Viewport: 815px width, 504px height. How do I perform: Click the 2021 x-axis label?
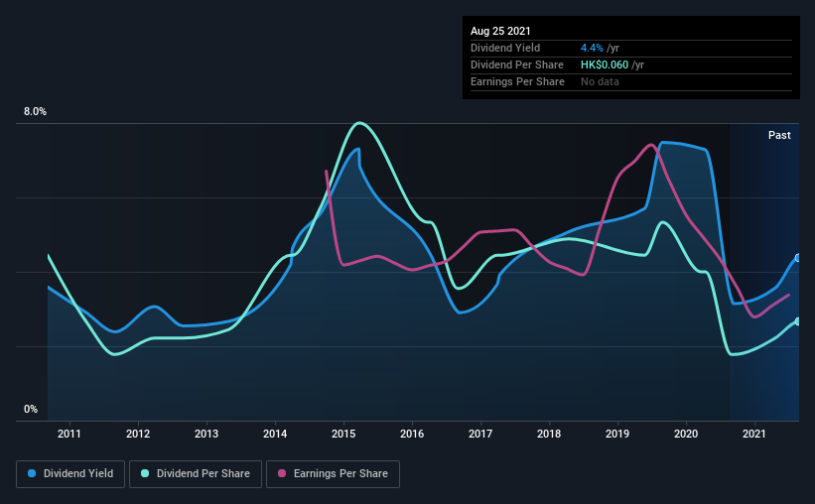click(754, 434)
